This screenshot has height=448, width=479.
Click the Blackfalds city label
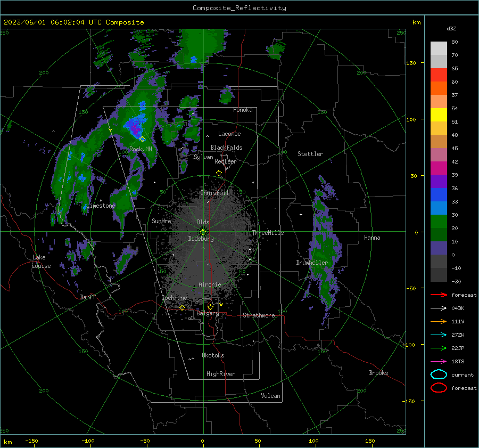(x=226, y=148)
